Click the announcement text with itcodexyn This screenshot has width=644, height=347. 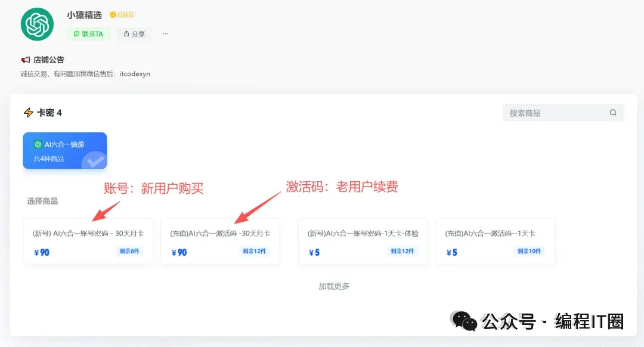point(85,74)
